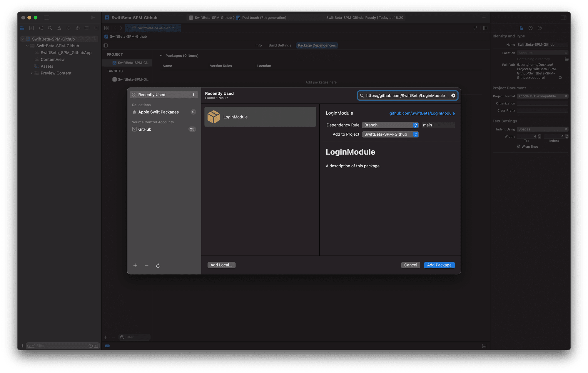Collapse the Packages (0 items) section
Viewport: 588px width, 373px height.
(161, 56)
